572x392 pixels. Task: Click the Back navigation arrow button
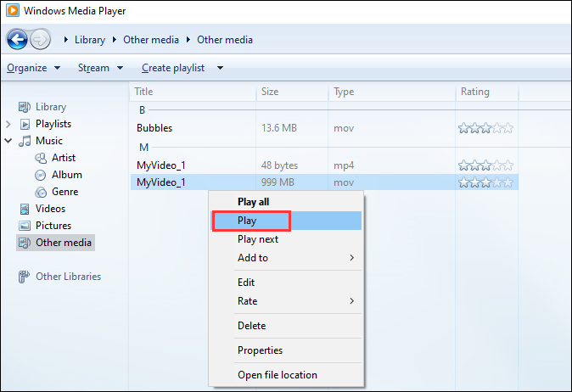tap(17, 39)
